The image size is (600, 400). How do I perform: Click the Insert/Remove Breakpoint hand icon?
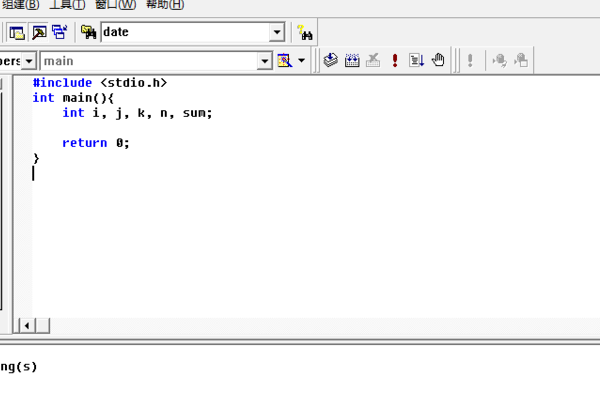[438, 60]
